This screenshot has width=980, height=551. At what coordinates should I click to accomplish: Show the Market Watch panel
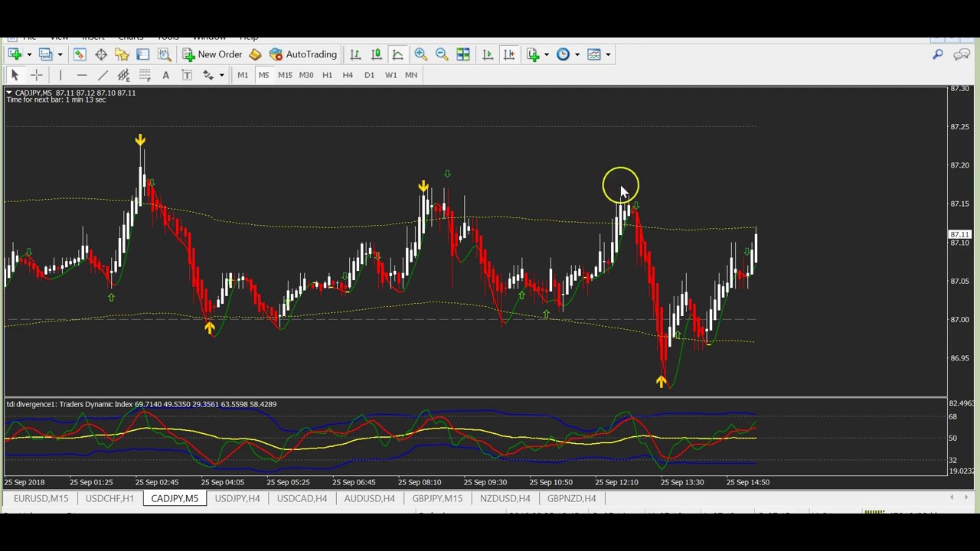80,54
